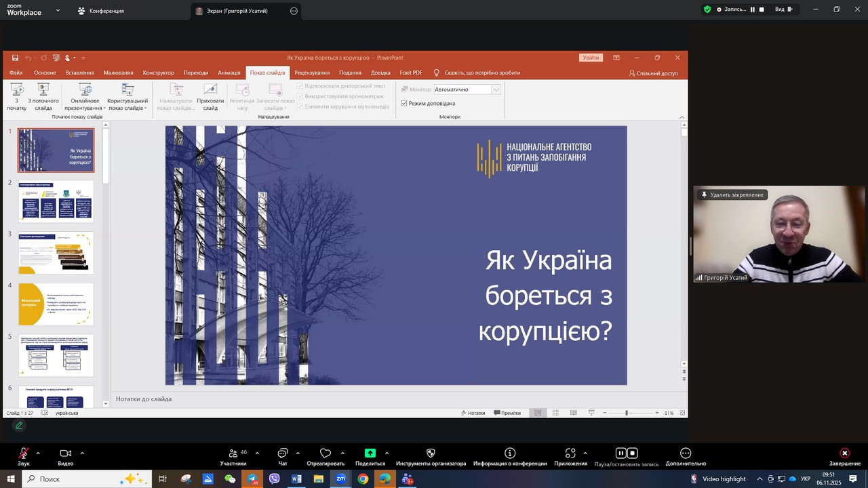Click the green Поделиться share button
Image resolution: width=868 pixels, height=488 pixels.
[x=370, y=453]
